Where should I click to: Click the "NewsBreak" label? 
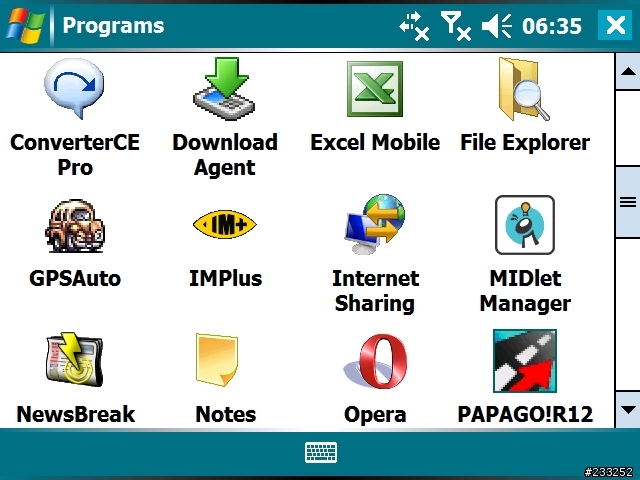76,414
